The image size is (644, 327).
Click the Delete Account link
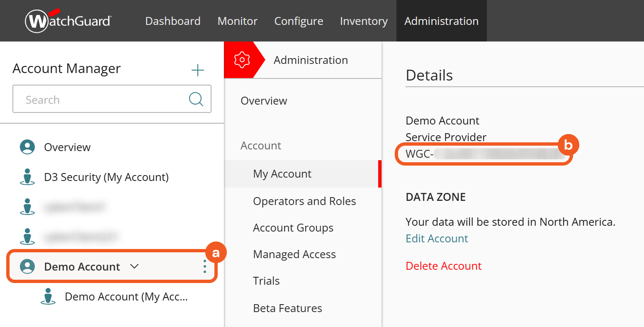tap(443, 266)
